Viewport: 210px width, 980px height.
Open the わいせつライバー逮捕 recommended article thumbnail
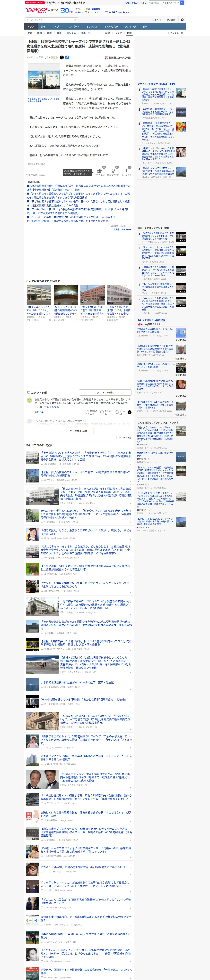tap(66, 294)
